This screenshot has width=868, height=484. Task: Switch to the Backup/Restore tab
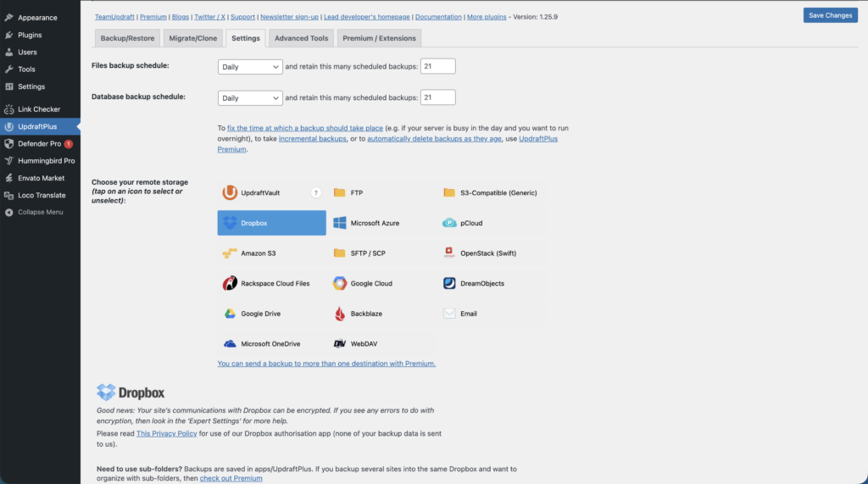pyautogui.click(x=126, y=38)
